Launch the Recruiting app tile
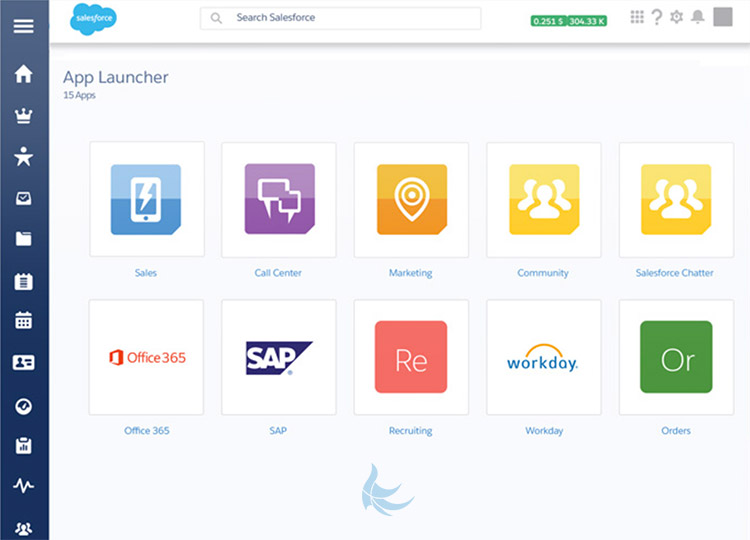750x540 pixels. click(411, 357)
